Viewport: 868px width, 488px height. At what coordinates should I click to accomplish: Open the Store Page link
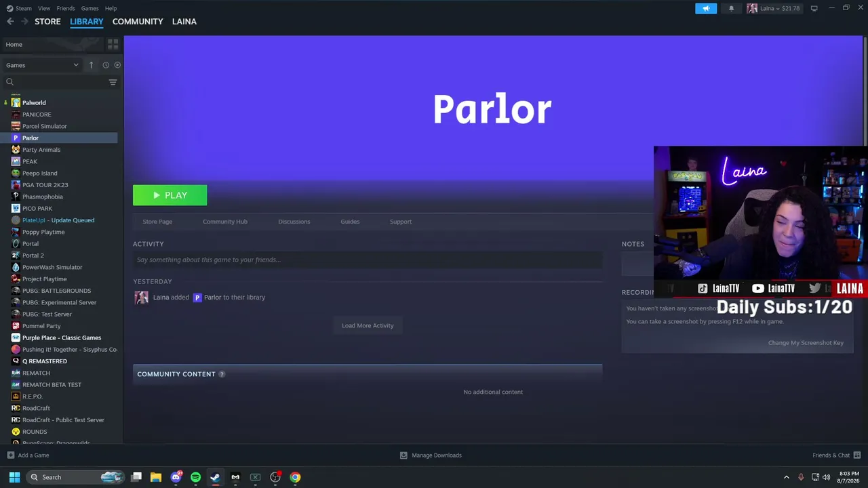157,222
